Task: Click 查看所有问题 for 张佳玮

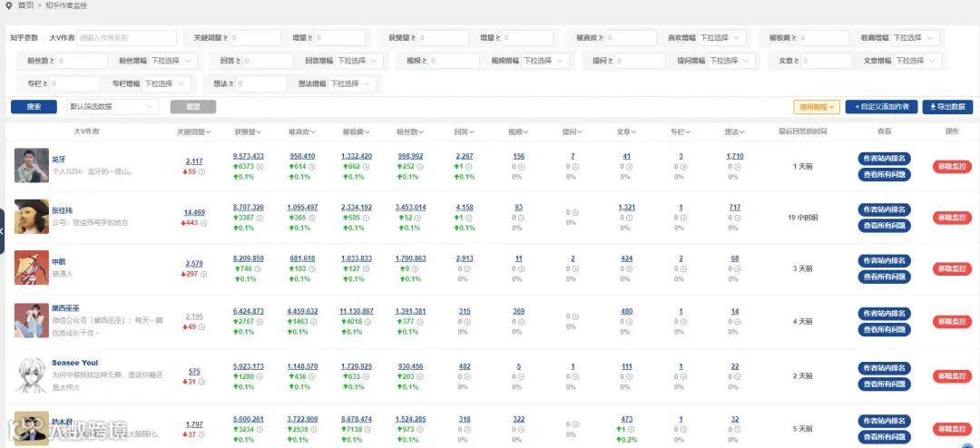Action: click(885, 226)
